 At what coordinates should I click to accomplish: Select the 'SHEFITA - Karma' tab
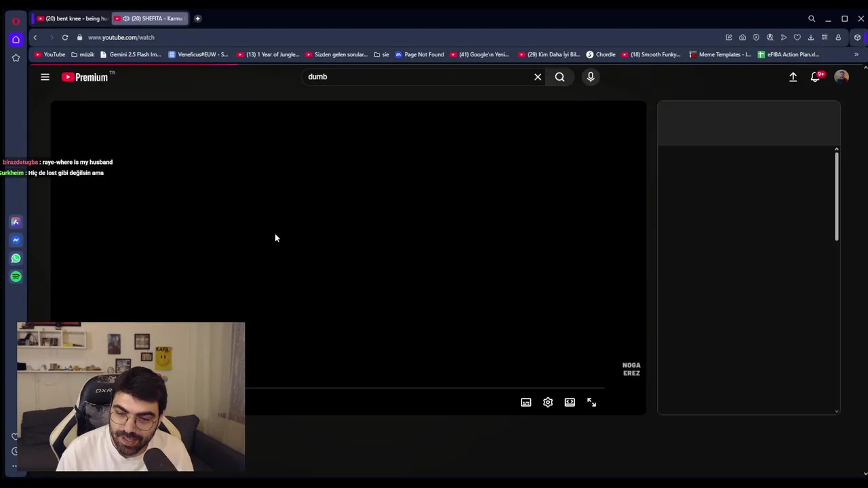tap(151, 19)
